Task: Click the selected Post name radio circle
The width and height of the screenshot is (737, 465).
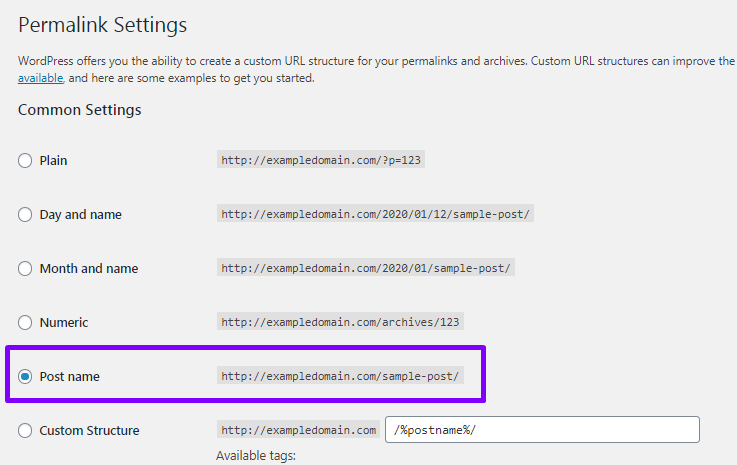Action: (x=25, y=377)
